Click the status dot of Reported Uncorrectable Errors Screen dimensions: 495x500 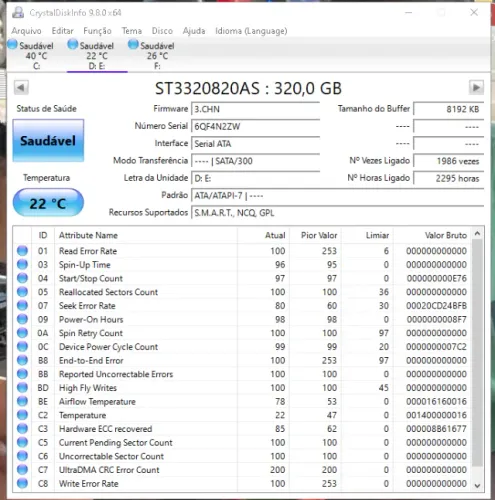[x=22, y=374]
